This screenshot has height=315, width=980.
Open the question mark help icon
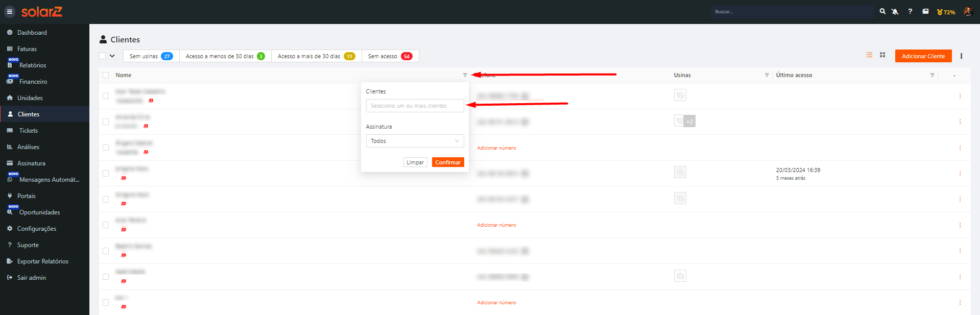pos(910,11)
